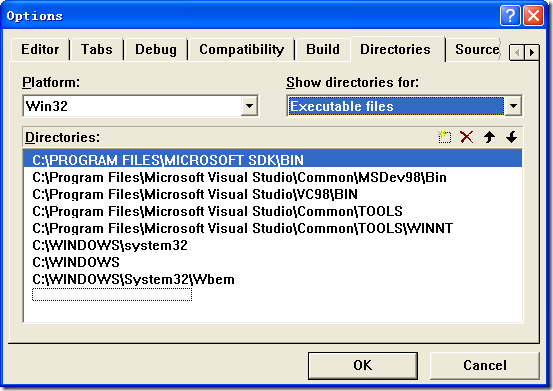Click the Help question mark button
Viewport: 553px width, 391px height.
coord(510,16)
